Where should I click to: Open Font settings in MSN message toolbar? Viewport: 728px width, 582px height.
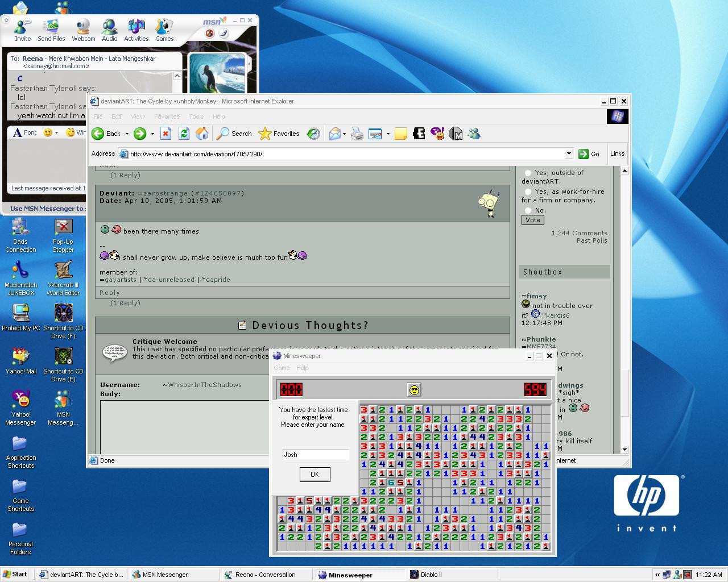click(24, 132)
